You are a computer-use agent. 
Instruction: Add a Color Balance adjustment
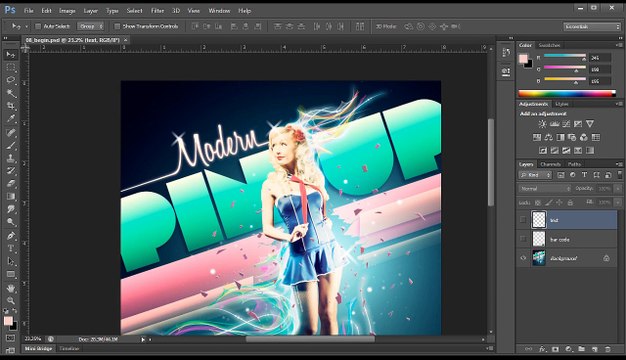tap(549, 137)
